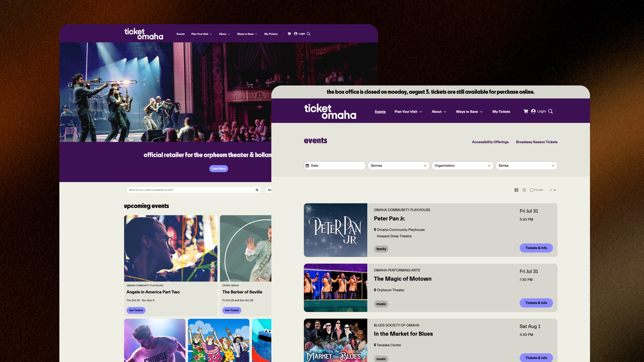Click the Date filter input field

click(x=334, y=166)
